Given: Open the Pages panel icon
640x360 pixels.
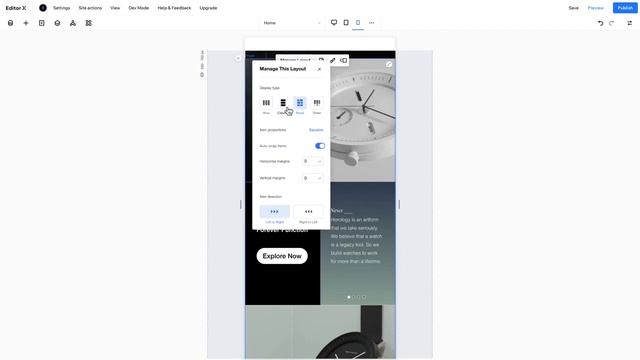Looking at the screenshot, I should coord(42,23).
